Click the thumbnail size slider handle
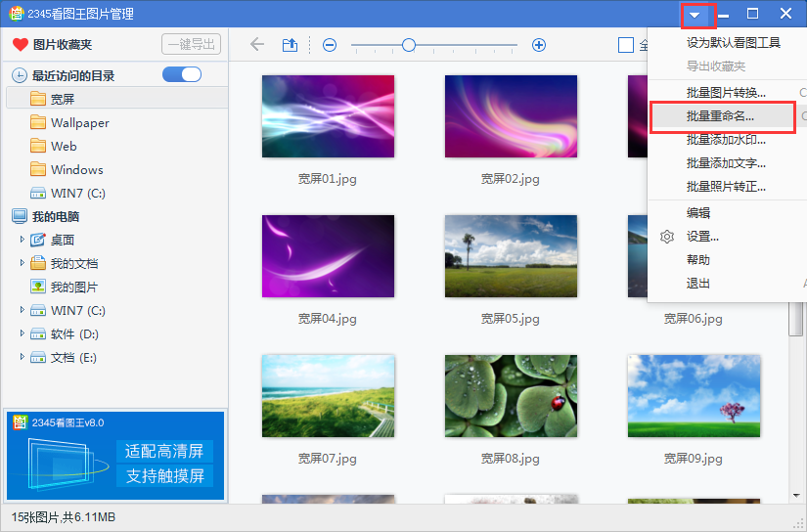 pos(409,45)
